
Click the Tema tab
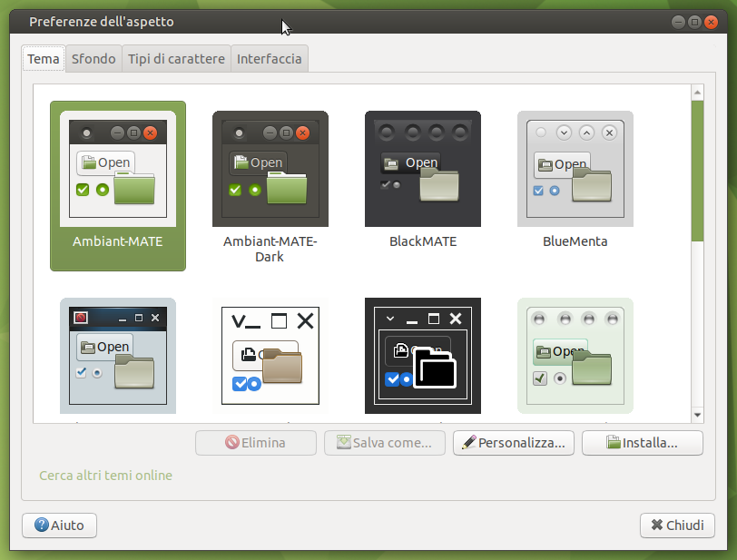pyautogui.click(x=44, y=59)
